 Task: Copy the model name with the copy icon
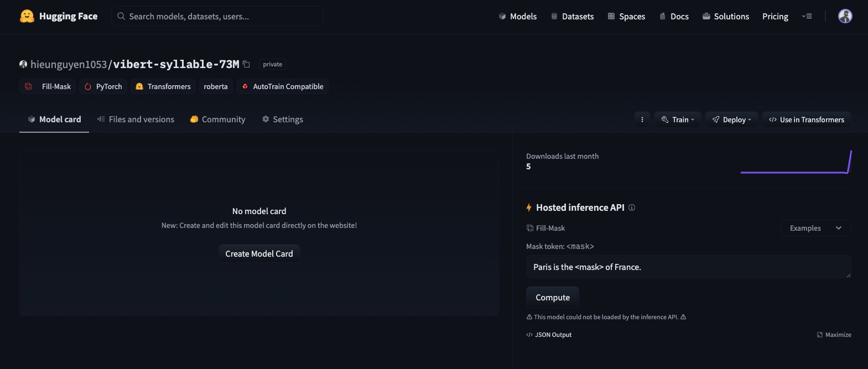click(x=246, y=64)
